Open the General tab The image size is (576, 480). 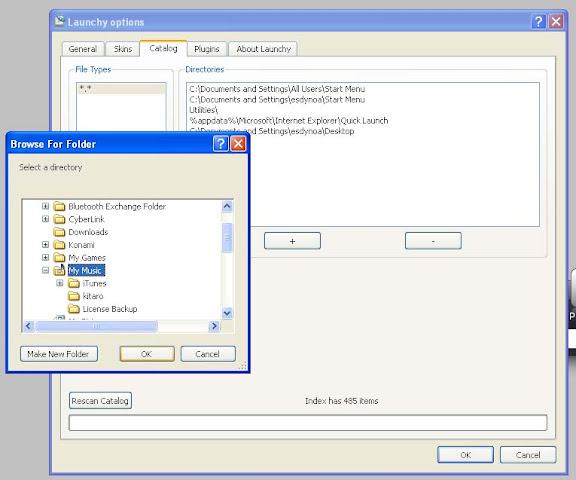coord(83,49)
